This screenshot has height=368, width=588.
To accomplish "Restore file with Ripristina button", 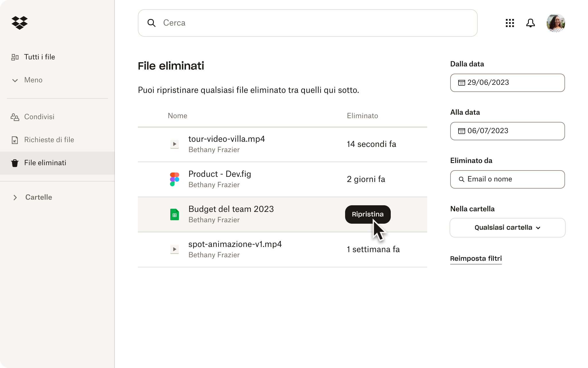I will [x=368, y=214].
